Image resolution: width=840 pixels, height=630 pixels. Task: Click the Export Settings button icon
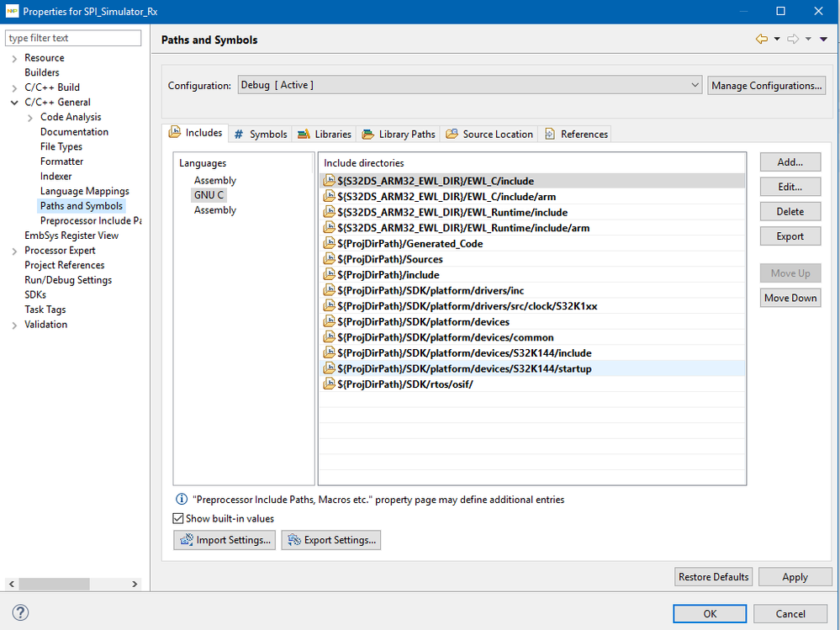point(293,540)
